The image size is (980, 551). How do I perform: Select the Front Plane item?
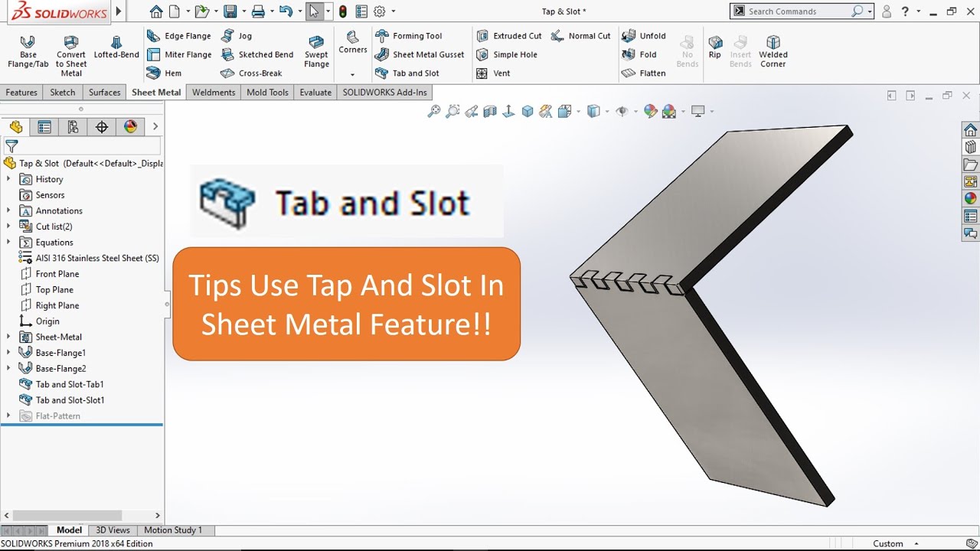49,274
